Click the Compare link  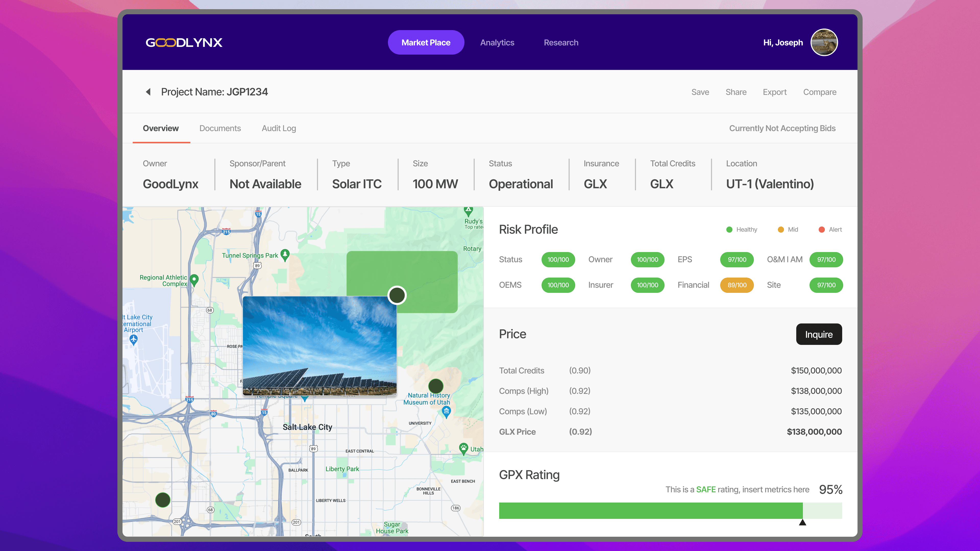819,92
